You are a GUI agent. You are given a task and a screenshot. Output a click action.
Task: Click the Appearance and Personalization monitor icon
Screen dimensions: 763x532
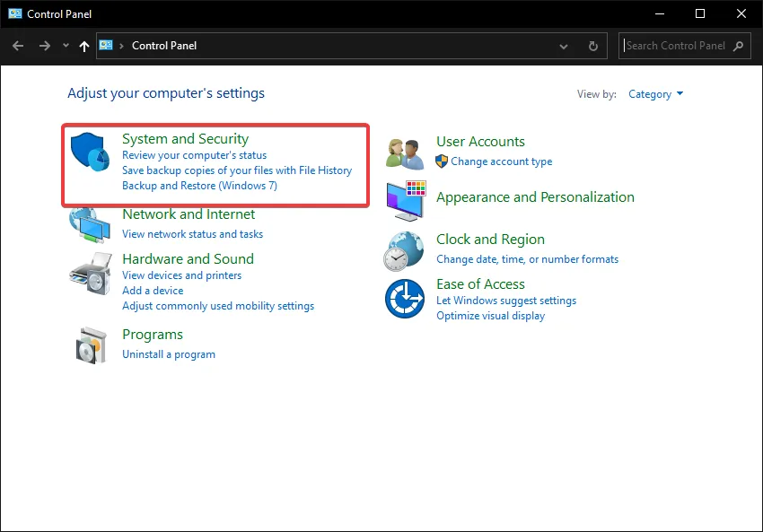pyautogui.click(x=406, y=200)
